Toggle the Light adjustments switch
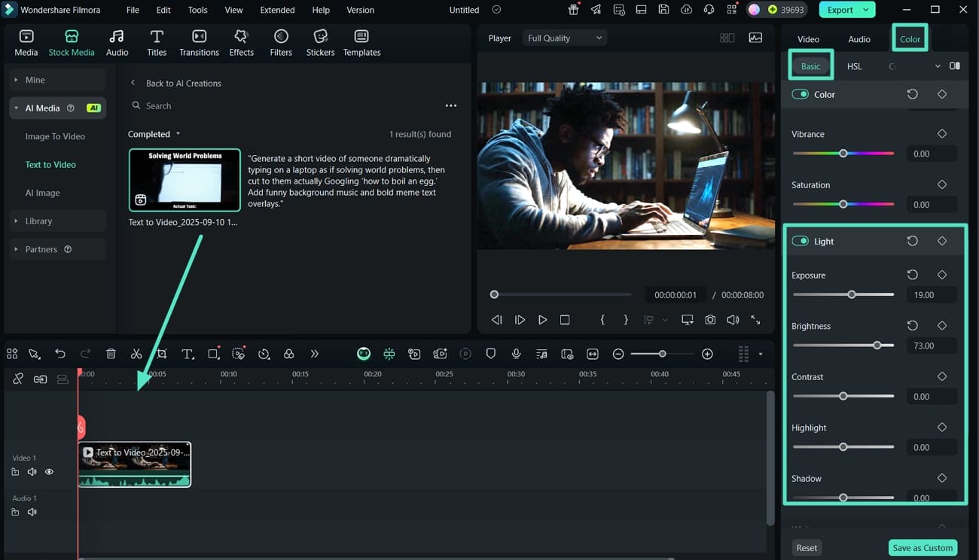Image resolution: width=979 pixels, height=560 pixels. (x=800, y=241)
